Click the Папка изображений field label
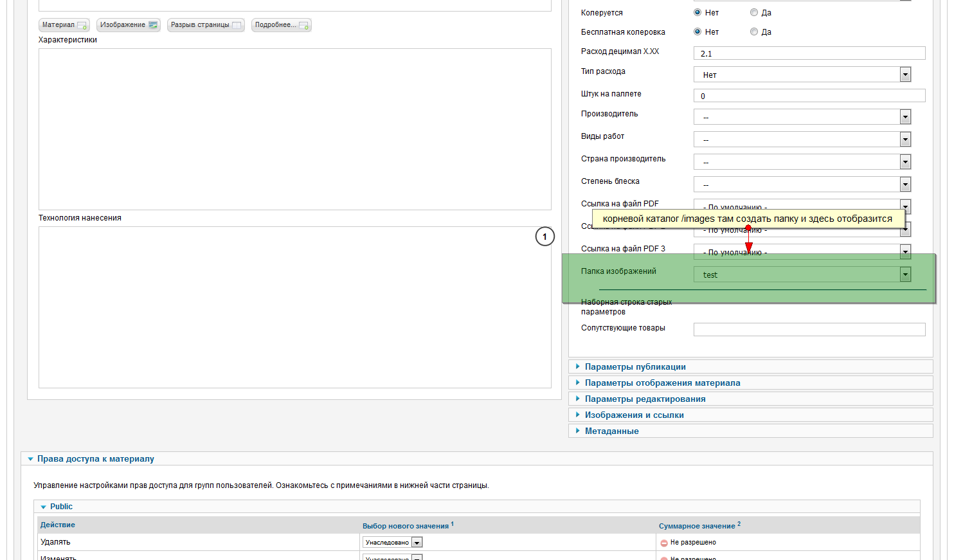Viewport: 954px width, 560px height. (618, 271)
